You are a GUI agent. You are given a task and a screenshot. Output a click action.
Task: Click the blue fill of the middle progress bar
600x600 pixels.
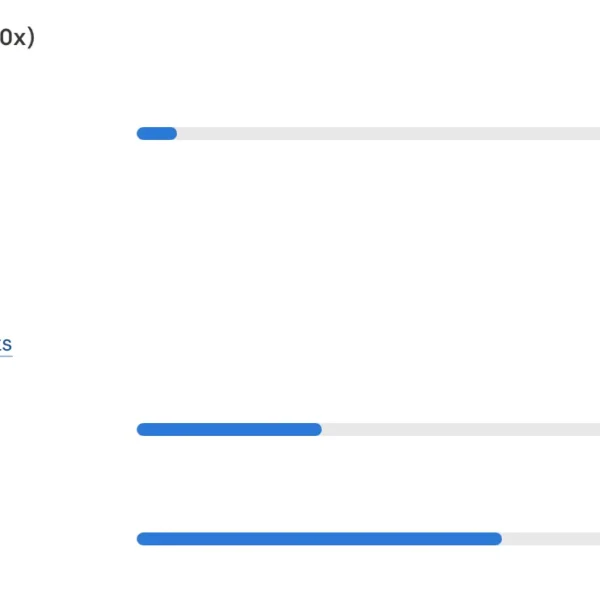[229, 429]
